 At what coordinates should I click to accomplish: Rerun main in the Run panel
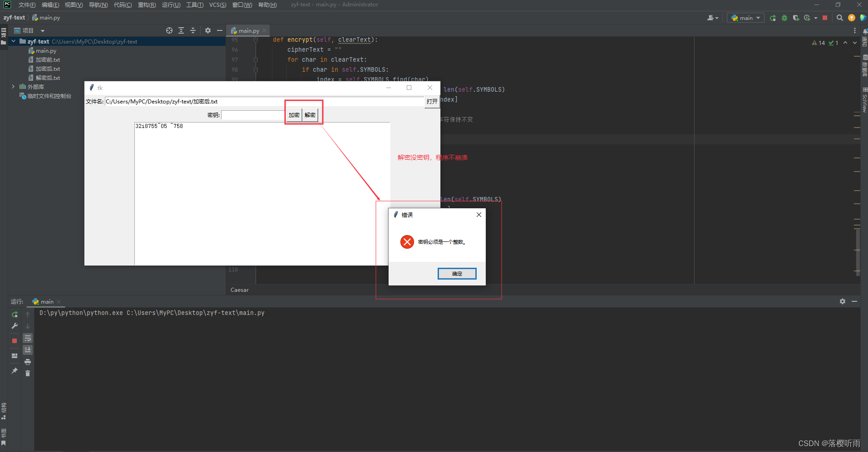tap(15, 314)
